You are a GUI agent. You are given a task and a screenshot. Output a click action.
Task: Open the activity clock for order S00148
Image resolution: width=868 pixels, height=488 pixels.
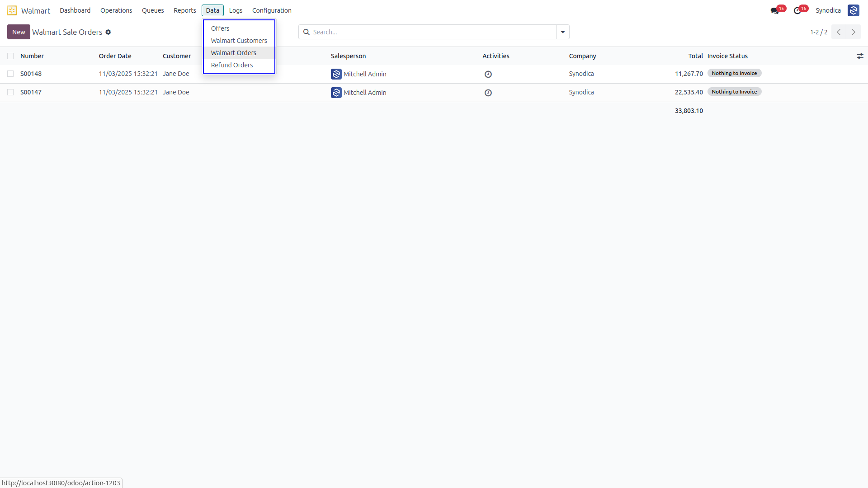488,74
